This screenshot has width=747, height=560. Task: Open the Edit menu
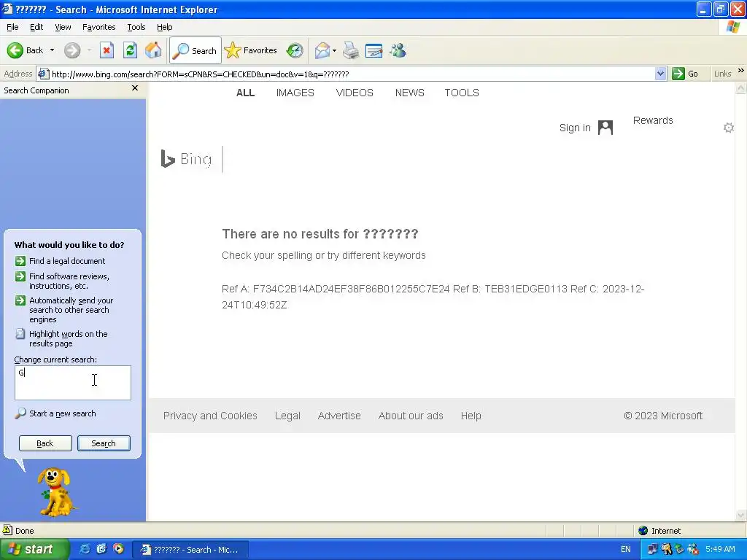click(x=36, y=27)
